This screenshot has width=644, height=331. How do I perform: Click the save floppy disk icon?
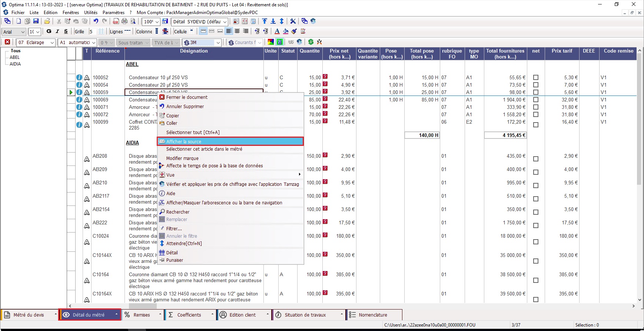coord(36,21)
